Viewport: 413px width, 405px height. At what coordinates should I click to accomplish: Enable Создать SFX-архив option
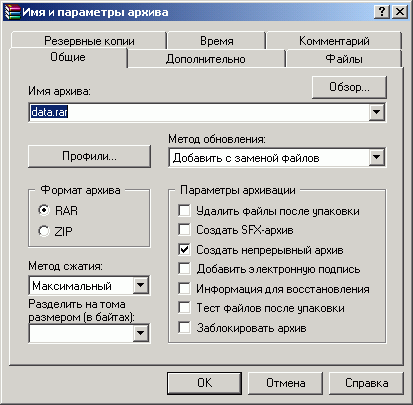tap(184, 230)
